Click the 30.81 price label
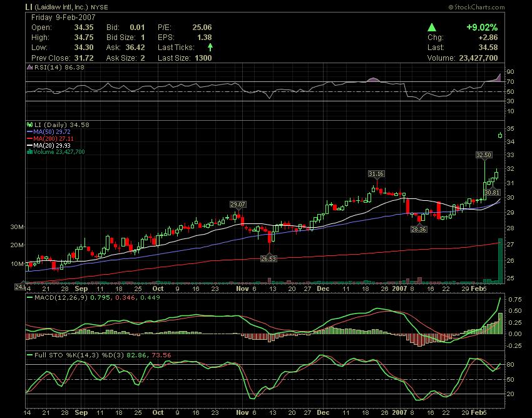 [492, 192]
